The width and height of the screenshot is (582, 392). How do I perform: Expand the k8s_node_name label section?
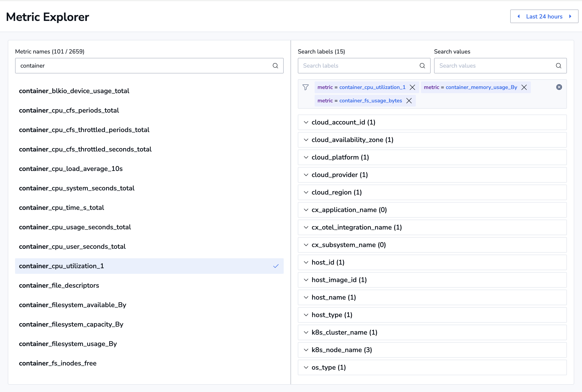[x=341, y=350]
